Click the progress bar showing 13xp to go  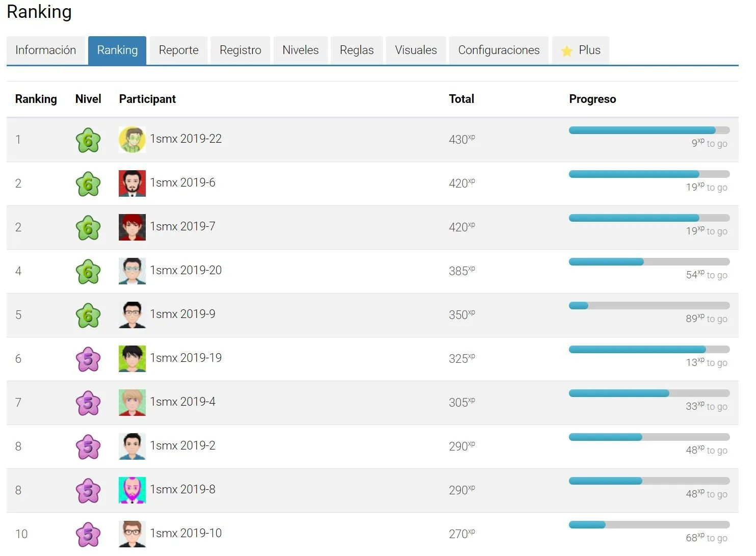point(649,350)
